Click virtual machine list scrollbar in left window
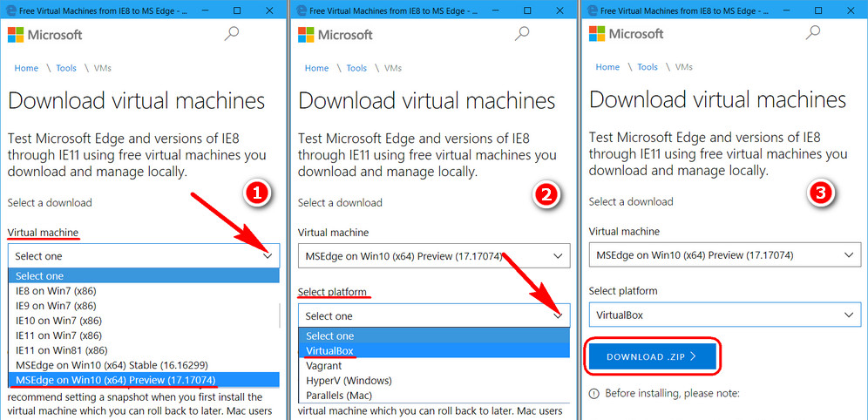The image size is (868, 420). click(279, 315)
